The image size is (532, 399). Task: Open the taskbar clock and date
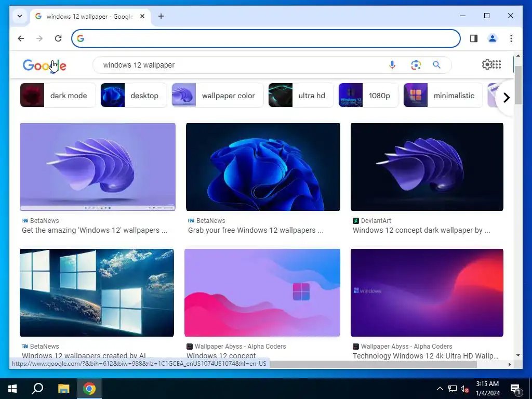(x=487, y=389)
